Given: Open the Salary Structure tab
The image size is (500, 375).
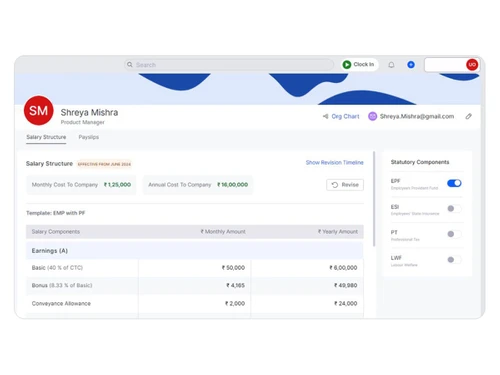Looking at the screenshot, I should 46,137.
